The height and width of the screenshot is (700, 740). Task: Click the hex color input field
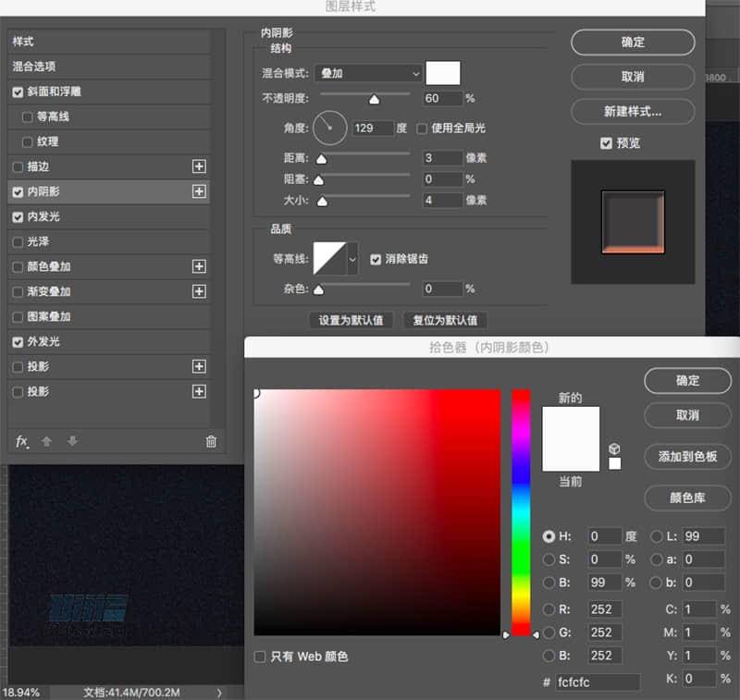[597, 682]
